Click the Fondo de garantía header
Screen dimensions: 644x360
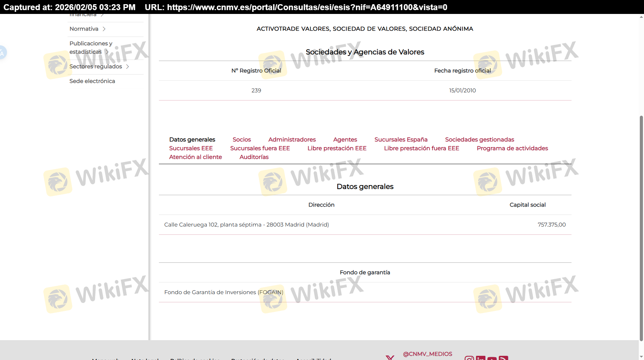click(365, 273)
